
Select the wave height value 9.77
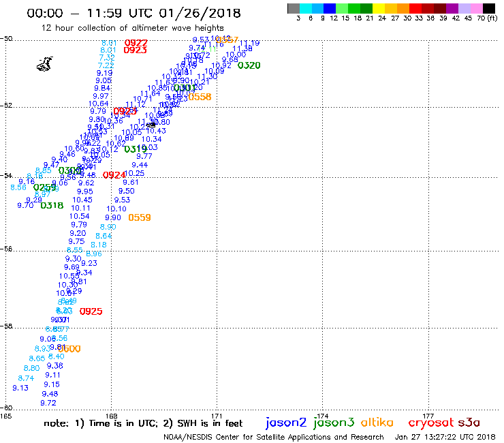click(144, 156)
